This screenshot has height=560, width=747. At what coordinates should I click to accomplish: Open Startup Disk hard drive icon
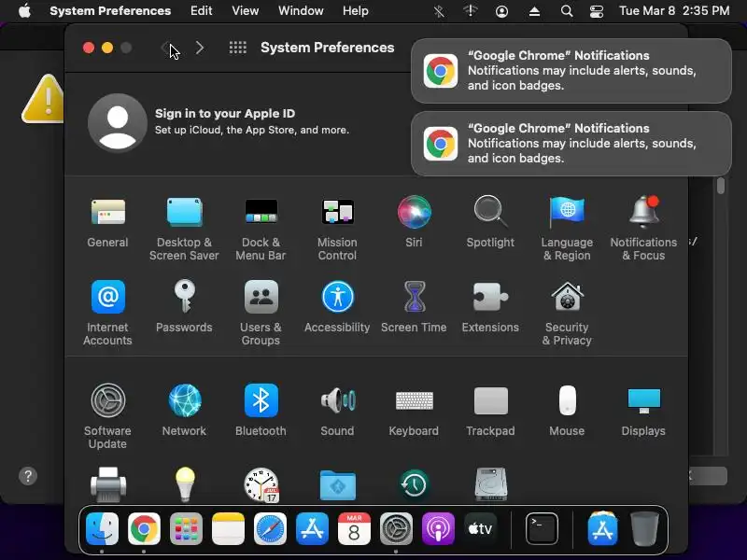[491, 484]
